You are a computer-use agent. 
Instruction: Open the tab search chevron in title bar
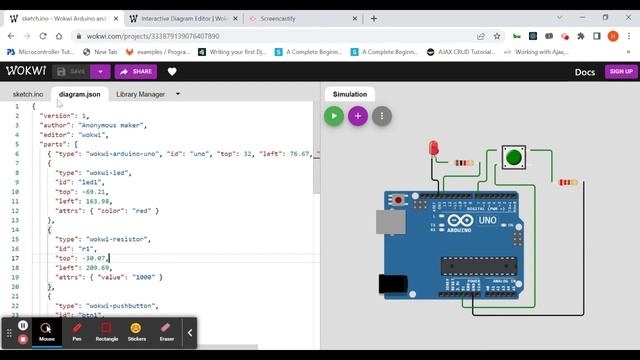click(x=560, y=18)
